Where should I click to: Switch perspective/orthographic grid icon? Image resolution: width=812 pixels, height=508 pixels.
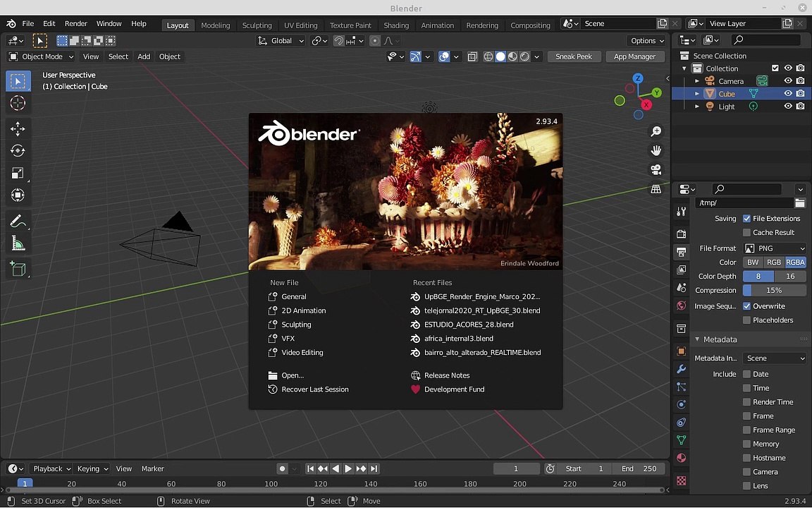click(656, 189)
